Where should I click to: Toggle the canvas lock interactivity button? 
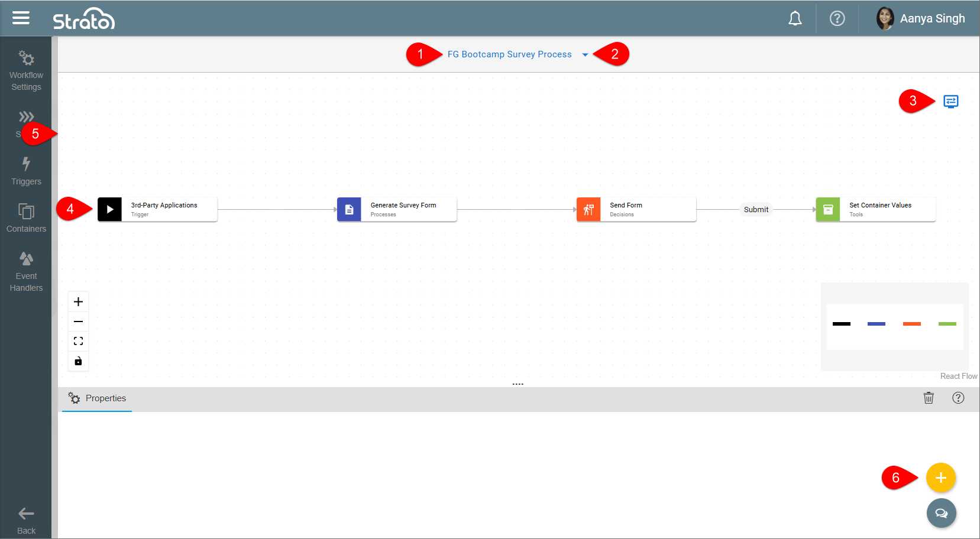tap(78, 361)
